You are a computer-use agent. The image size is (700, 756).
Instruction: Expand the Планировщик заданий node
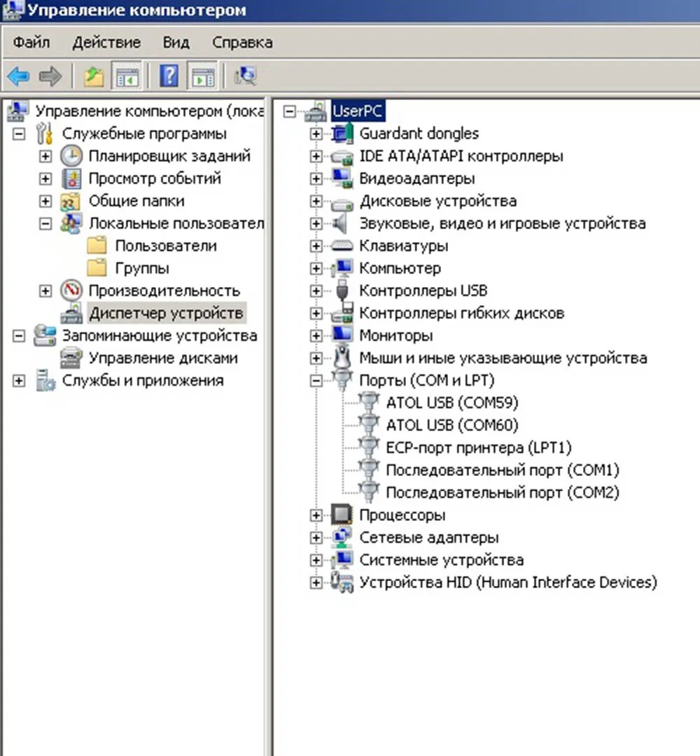45,156
